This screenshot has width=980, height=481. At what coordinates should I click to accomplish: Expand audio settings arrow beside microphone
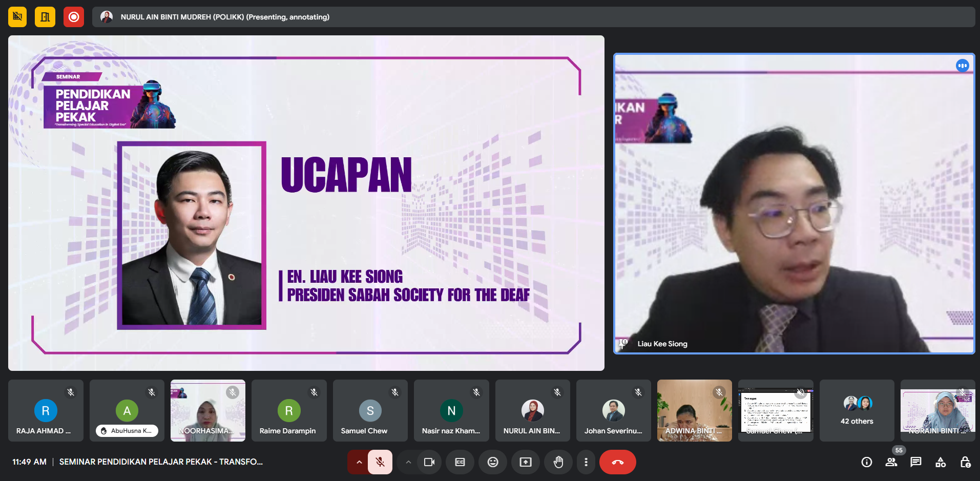pos(359,462)
